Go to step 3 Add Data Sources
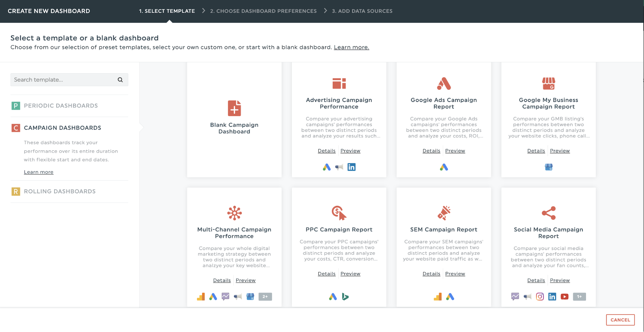644x332 pixels. coord(362,11)
